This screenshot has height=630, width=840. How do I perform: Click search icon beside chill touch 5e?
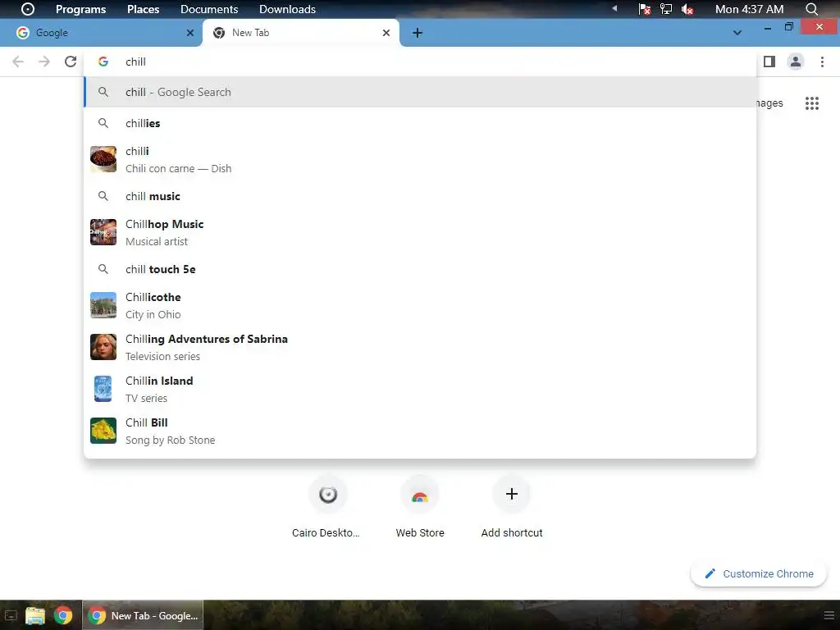tap(103, 269)
